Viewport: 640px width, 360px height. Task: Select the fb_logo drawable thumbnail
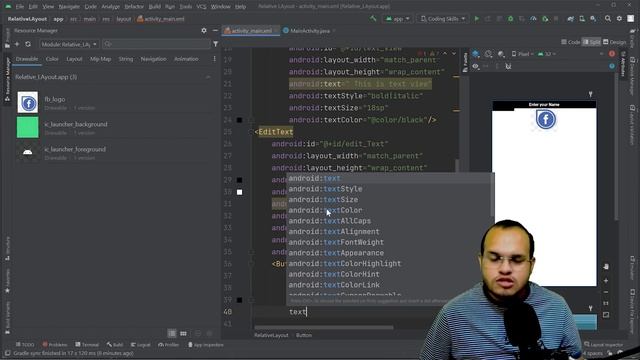tap(28, 102)
